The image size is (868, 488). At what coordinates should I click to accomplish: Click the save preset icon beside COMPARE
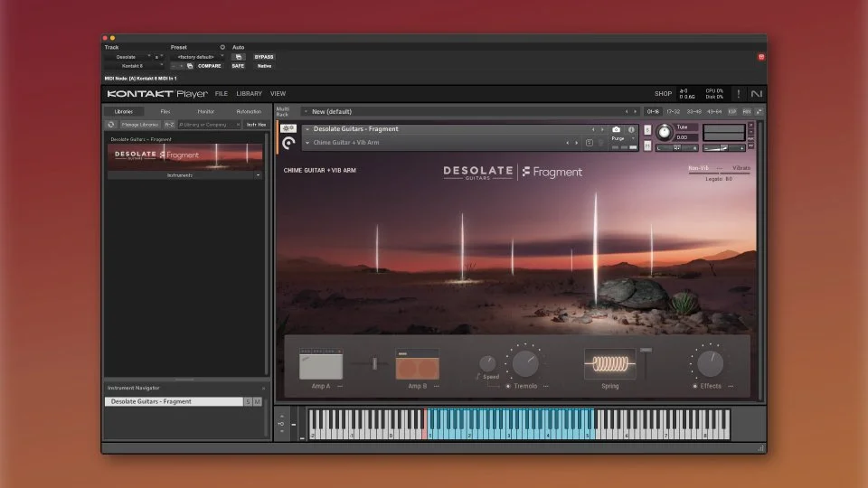[190, 66]
